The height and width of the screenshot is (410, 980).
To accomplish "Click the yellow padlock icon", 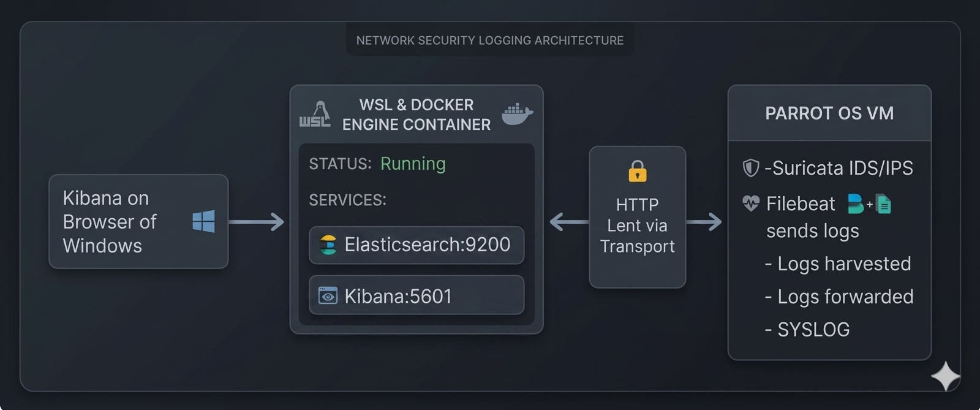I will tap(638, 172).
